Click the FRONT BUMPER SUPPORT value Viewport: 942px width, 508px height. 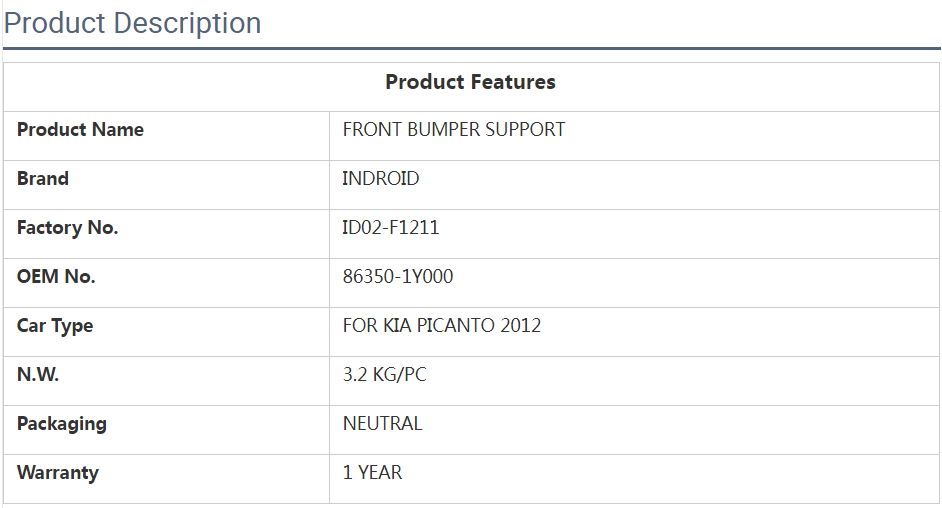point(453,130)
